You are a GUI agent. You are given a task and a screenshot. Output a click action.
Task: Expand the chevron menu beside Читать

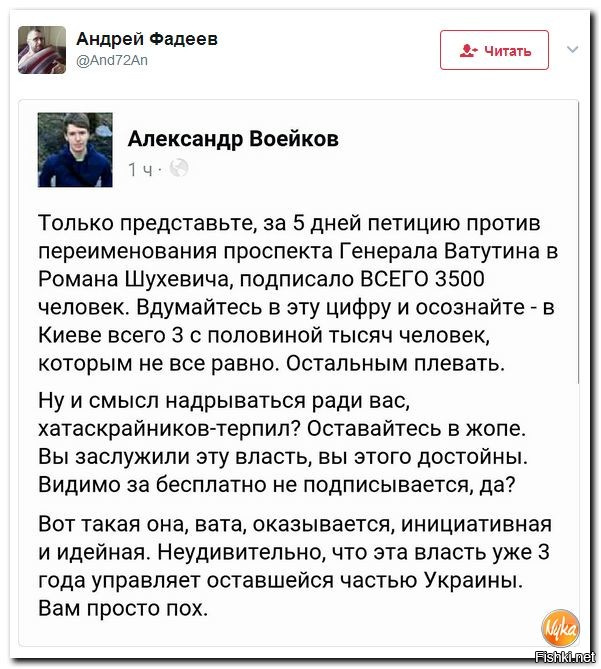pos(572,49)
